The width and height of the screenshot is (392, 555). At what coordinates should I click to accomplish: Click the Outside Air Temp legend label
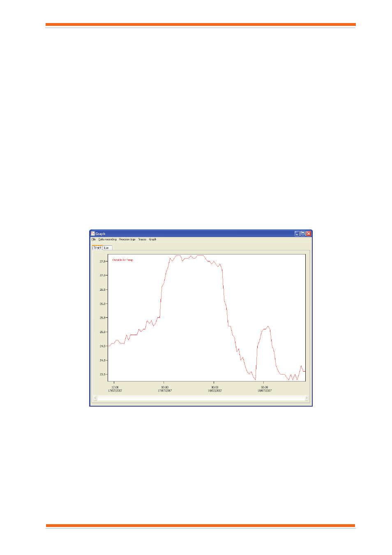123,260
